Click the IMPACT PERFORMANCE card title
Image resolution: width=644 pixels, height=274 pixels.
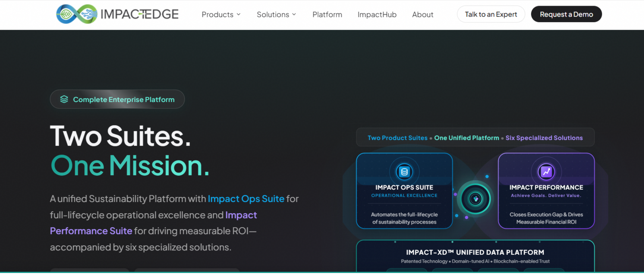546,187
